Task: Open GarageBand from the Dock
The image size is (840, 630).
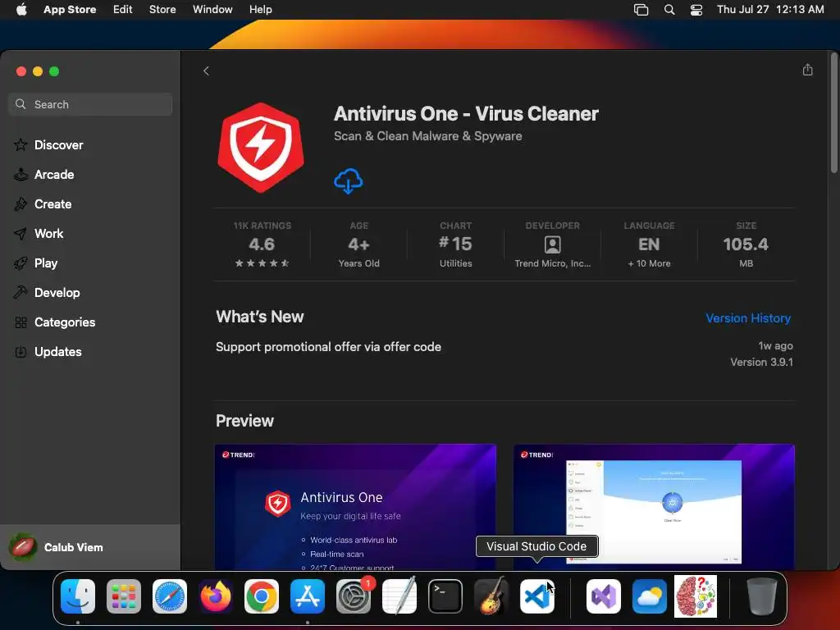Action: pos(491,596)
